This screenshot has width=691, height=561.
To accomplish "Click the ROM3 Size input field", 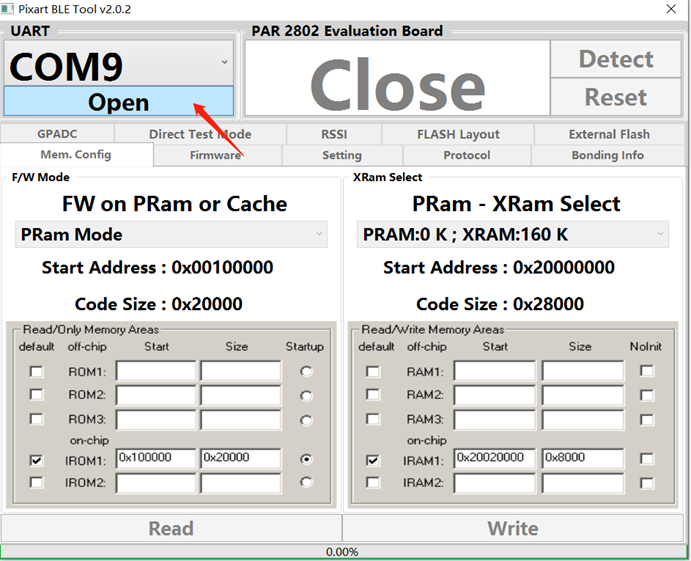I will [241, 420].
